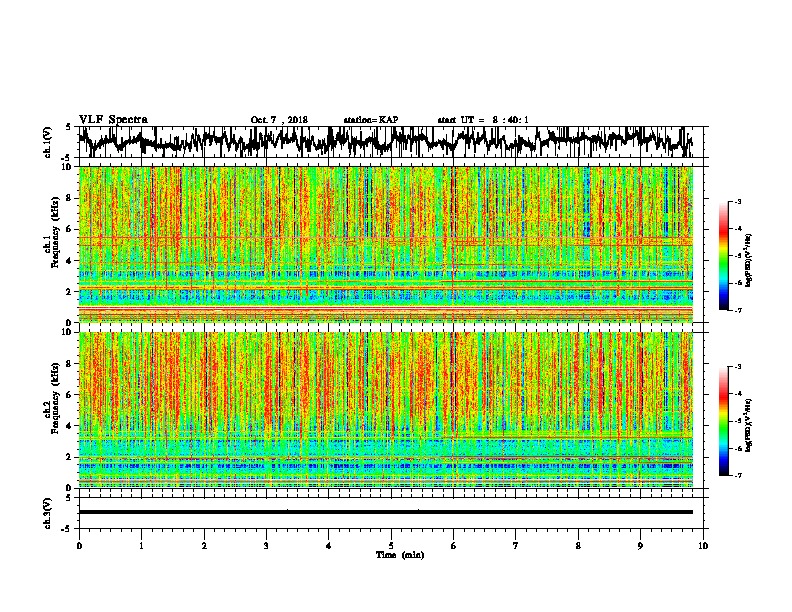Click the "3" tick on the time axis
The image size is (792, 612).
coord(266,546)
